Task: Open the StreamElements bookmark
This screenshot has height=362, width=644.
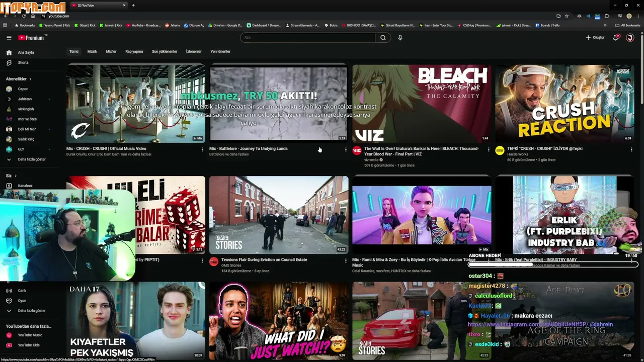Action: coord(302,25)
